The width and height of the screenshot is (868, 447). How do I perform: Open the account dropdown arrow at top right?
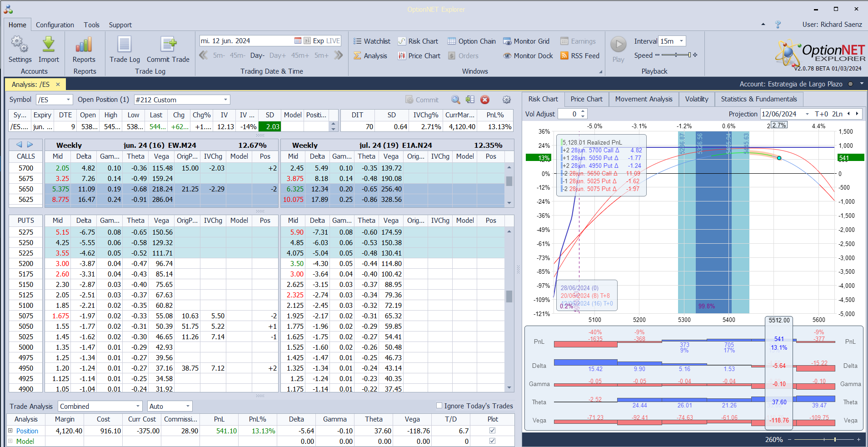(x=862, y=84)
